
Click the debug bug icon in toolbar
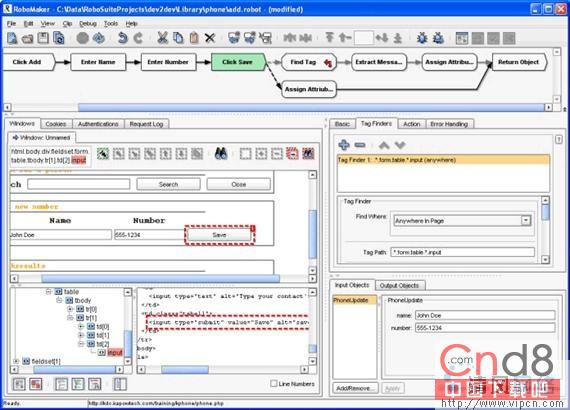(x=422, y=38)
